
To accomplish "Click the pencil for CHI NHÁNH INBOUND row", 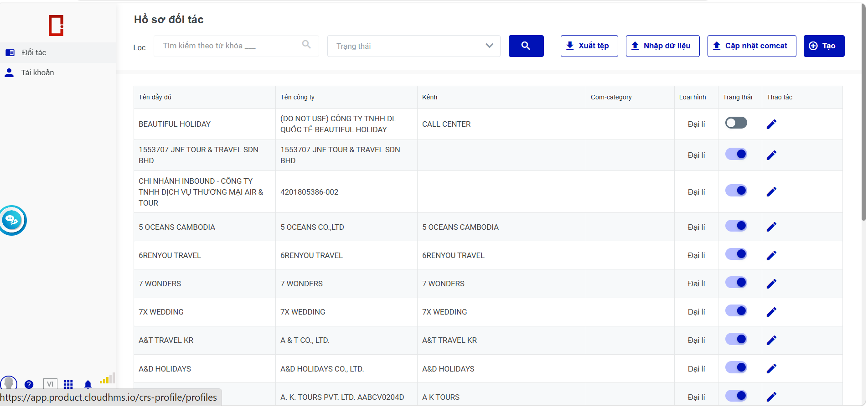I will click(x=771, y=191).
